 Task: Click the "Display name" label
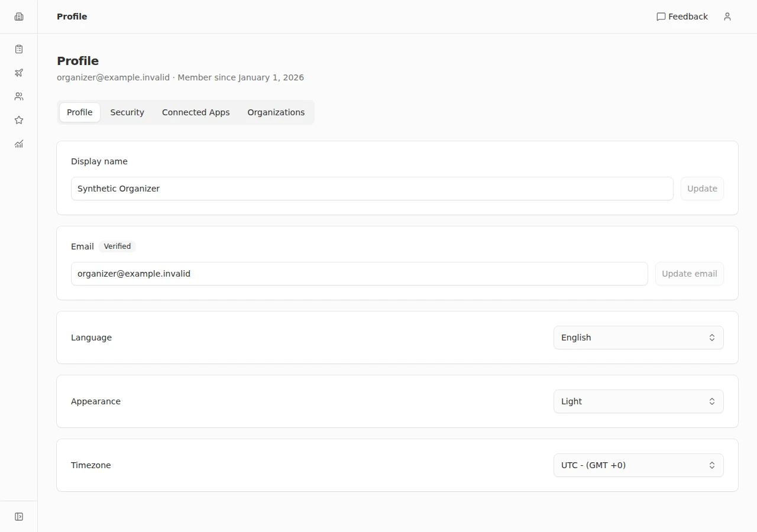click(99, 161)
